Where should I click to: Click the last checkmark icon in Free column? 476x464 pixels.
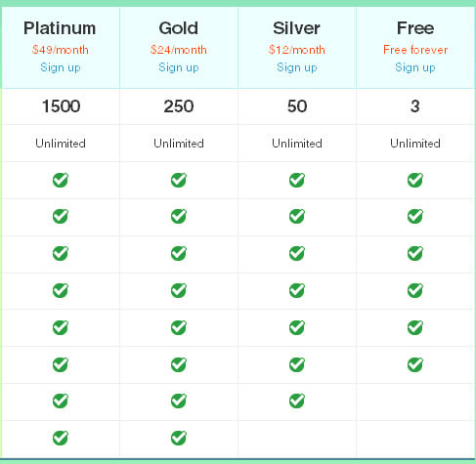point(415,364)
